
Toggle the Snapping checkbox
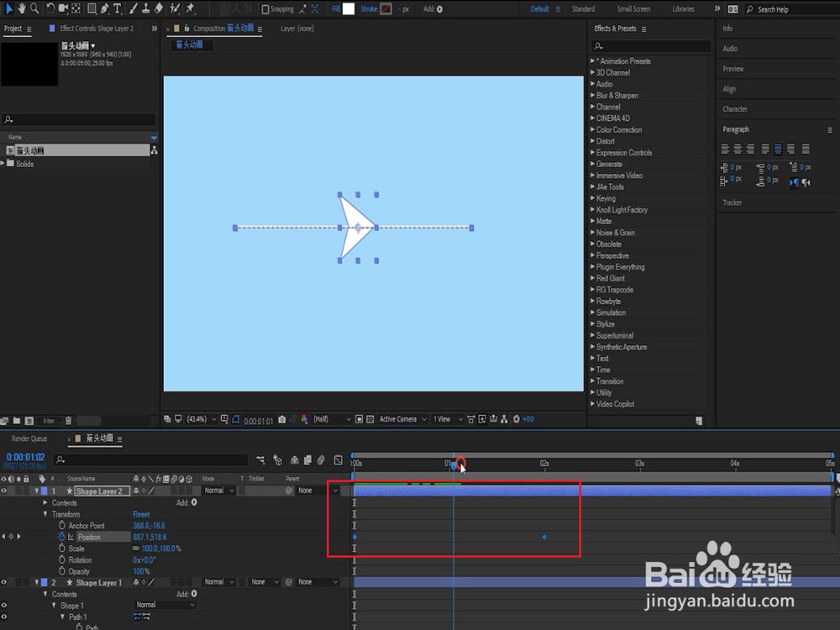coord(265,9)
